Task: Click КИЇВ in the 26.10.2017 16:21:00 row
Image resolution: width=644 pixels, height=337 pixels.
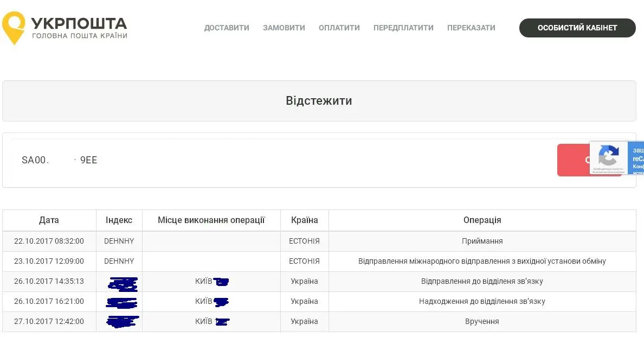Action: click(204, 302)
